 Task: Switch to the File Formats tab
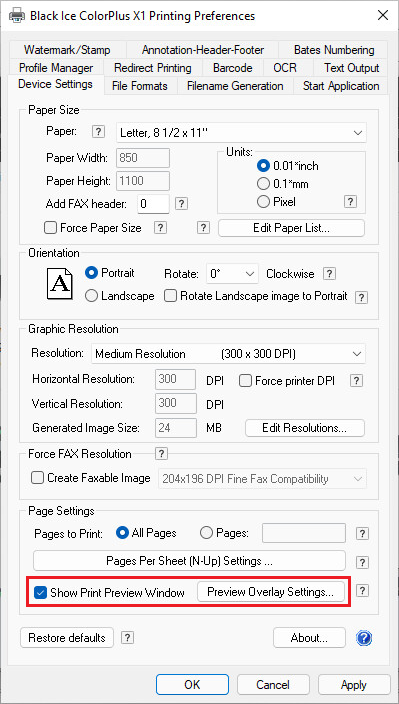(x=140, y=86)
